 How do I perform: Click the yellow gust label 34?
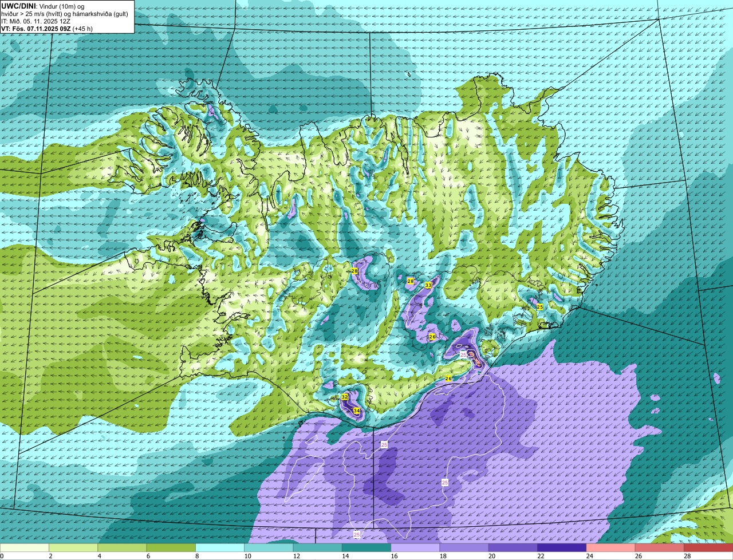pyautogui.click(x=357, y=411)
